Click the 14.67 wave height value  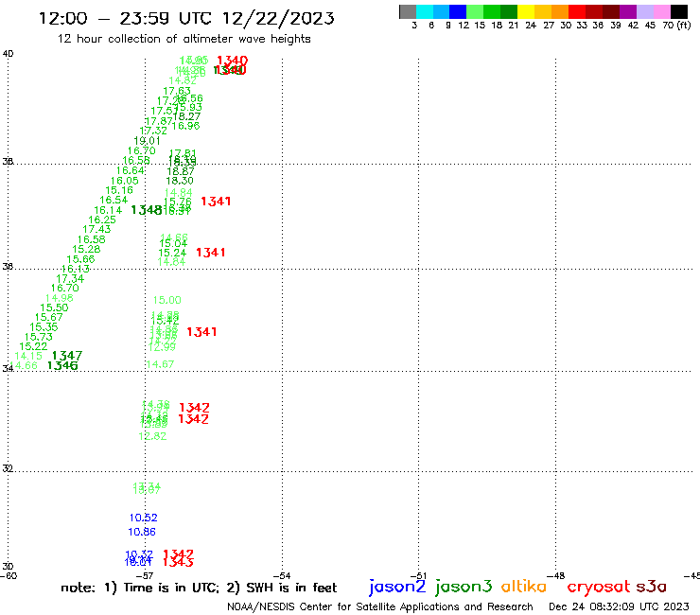pos(160,364)
